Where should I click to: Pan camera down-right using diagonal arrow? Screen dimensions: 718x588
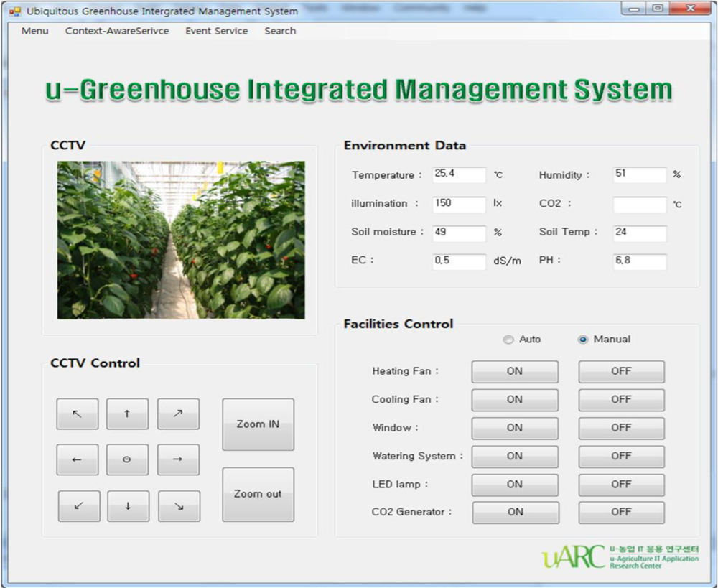179,506
